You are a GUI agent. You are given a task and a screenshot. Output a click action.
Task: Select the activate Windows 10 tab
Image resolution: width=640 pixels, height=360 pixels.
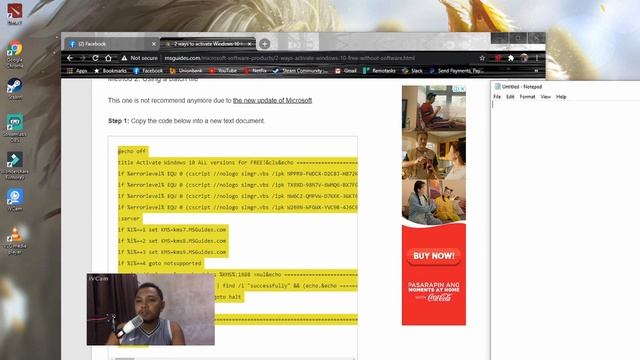tap(207, 44)
